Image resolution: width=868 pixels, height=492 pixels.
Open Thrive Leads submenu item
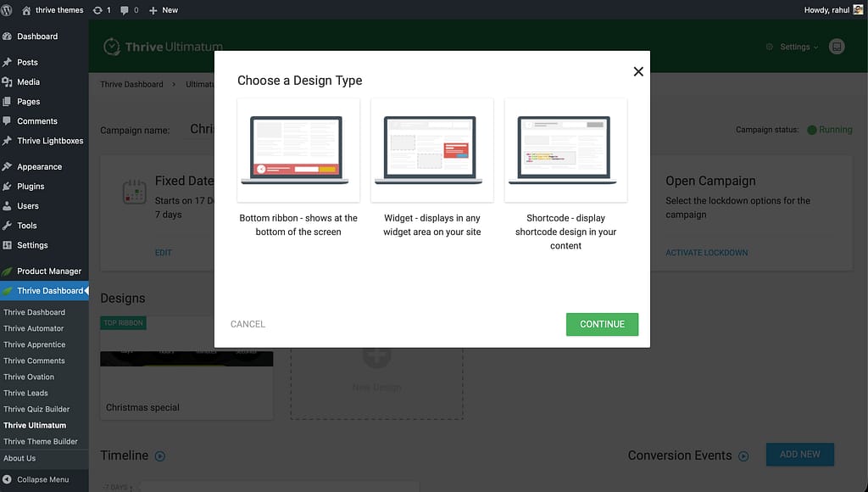pos(25,393)
